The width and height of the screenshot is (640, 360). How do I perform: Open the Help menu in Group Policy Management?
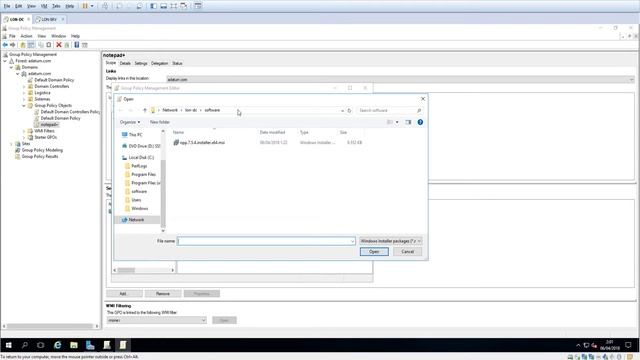[x=75, y=36]
